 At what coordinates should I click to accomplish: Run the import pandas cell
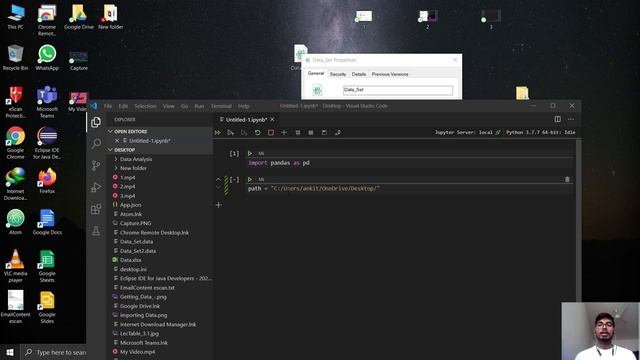click(250, 153)
